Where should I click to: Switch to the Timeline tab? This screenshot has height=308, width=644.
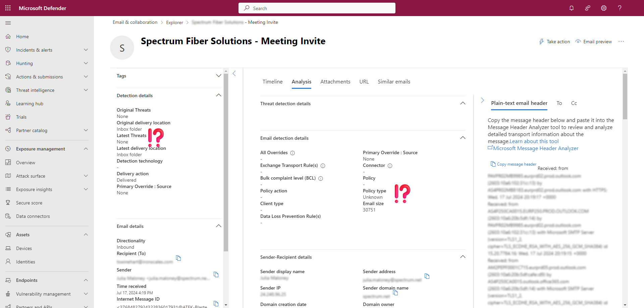[x=272, y=82]
